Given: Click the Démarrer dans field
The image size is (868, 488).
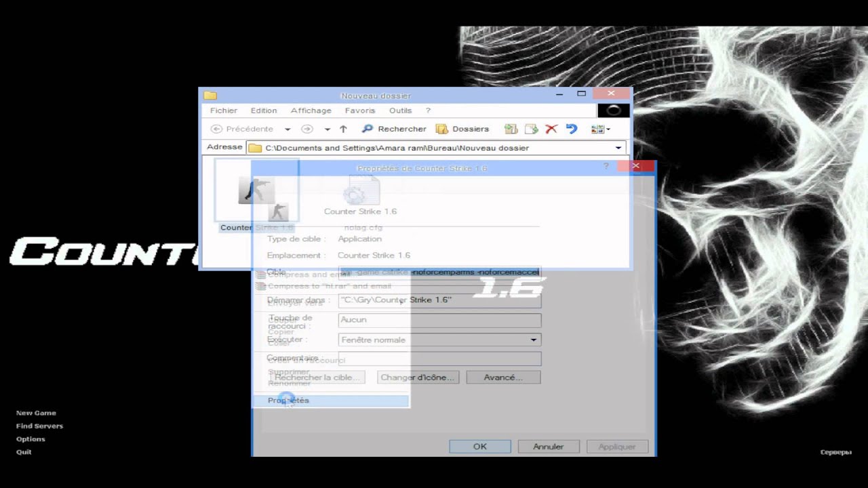Looking at the screenshot, I should [x=439, y=300].
